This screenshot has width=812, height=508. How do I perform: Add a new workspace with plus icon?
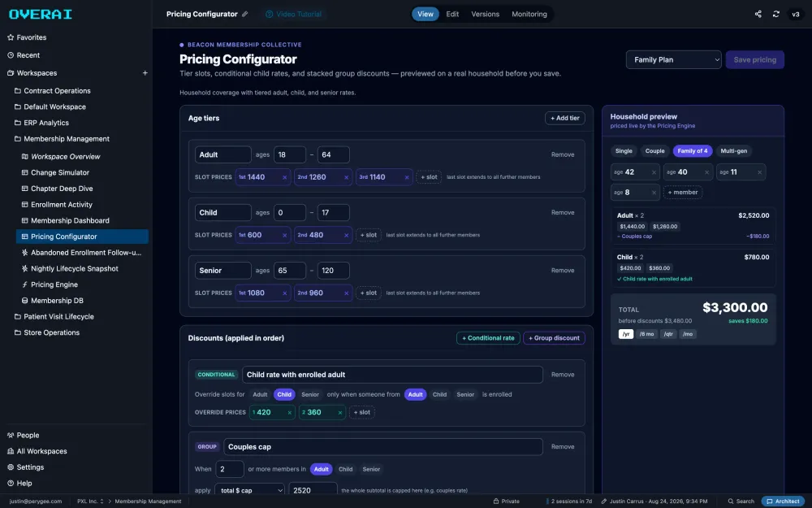(145, 73)
